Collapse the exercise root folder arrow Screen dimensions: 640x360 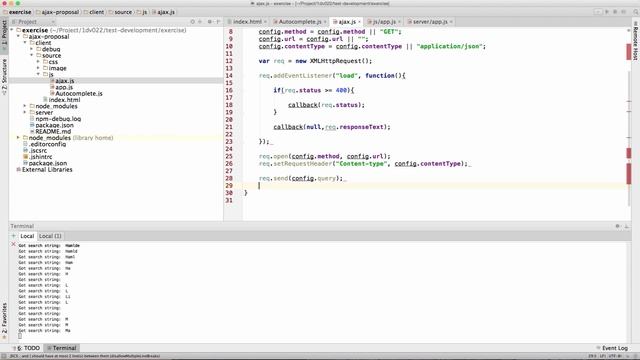tap(12, 30)
